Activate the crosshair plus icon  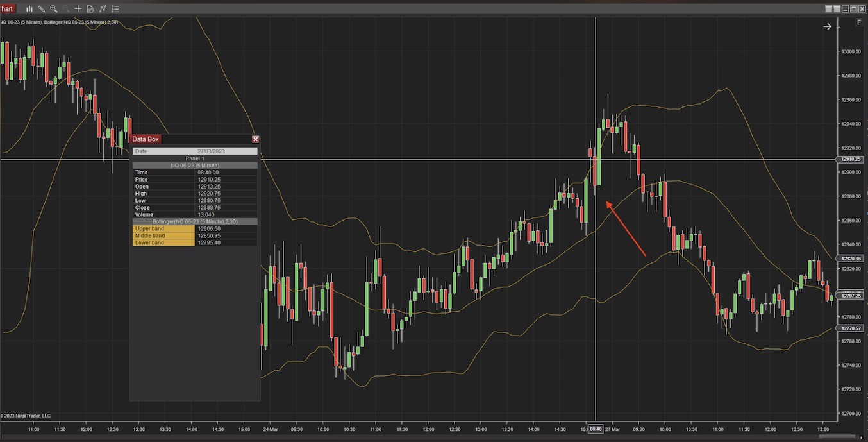coord(78,9)
